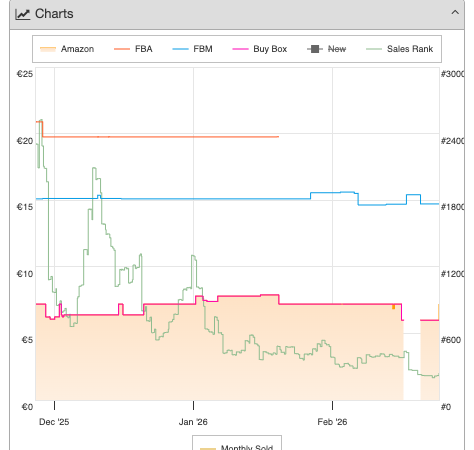The height and width of the screenshot is (450, 474).
Task: Click the Feb '26 axis label
Action: (332, 422)
